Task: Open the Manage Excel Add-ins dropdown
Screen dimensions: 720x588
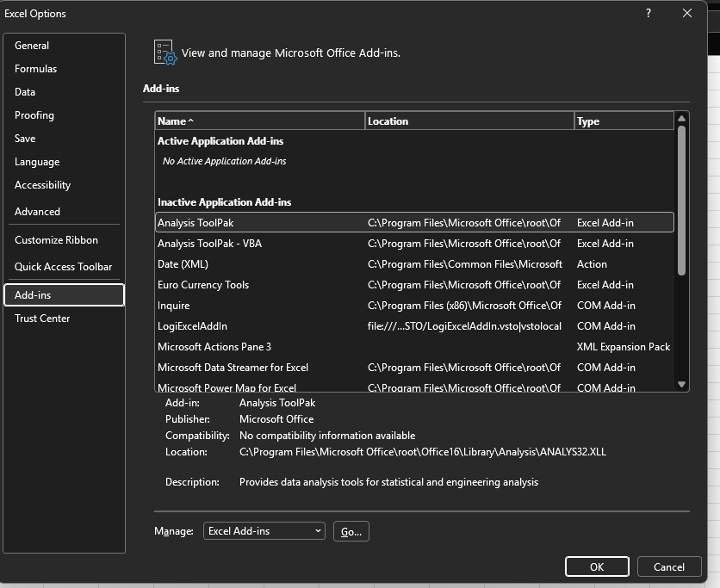Action: (x=264, y=531)
